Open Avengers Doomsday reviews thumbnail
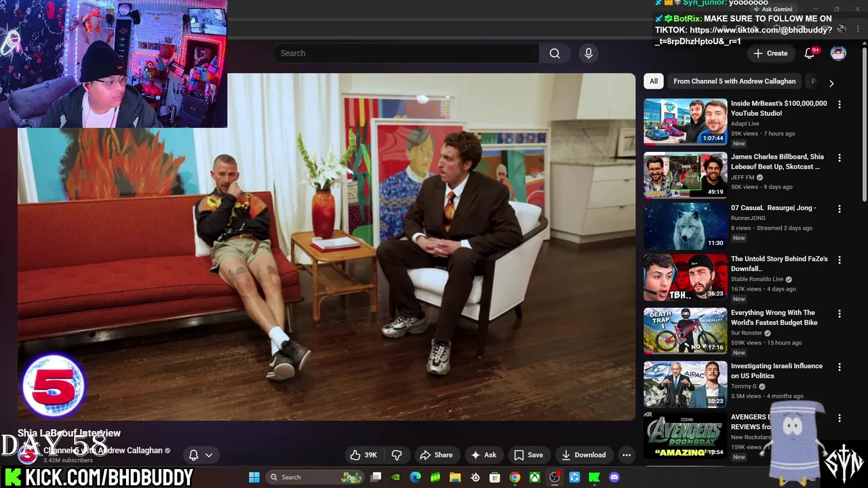The image size is (868, 488). pos(686,435)
